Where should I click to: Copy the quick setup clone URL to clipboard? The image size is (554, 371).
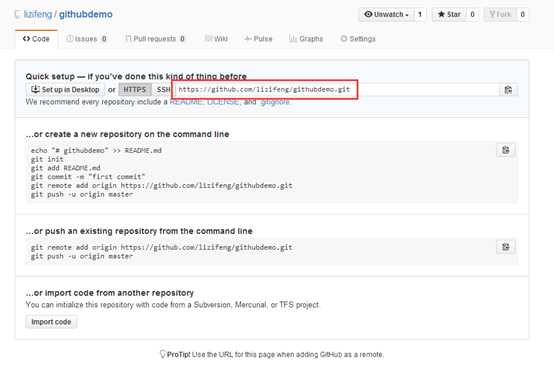508,90
